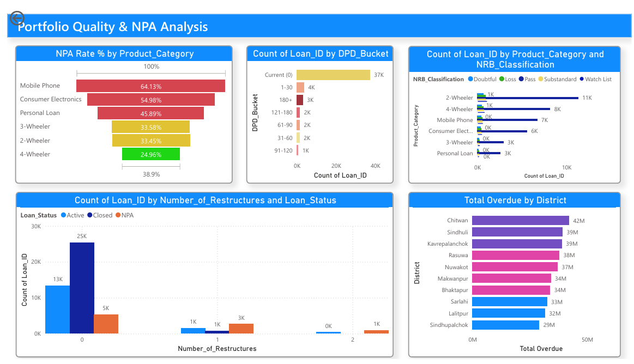634x364 pixels.
Task: Click the Mobile Phone 64.13% funnel bar
Action: [x=150, y=86]
